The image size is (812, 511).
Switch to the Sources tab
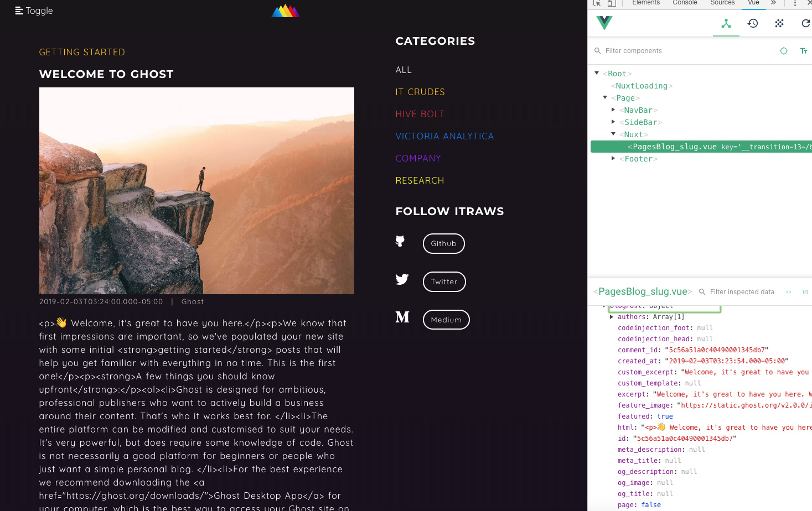pyautogui.click(x=722, y=3)
